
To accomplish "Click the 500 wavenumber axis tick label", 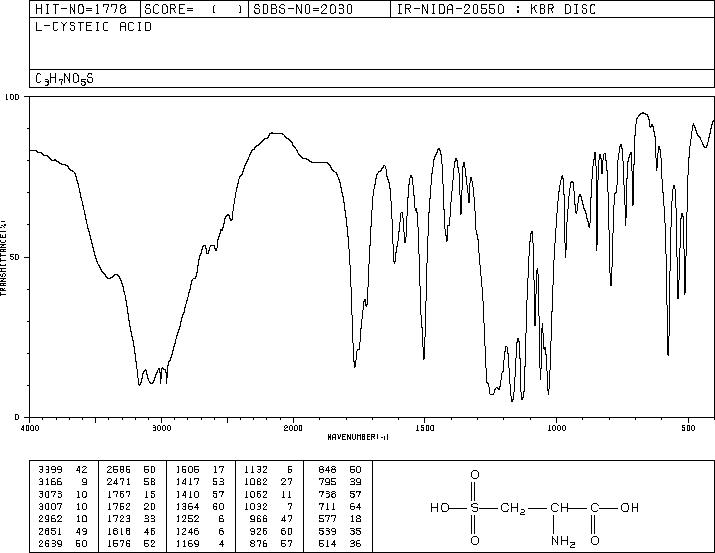I will pos(688,428).
